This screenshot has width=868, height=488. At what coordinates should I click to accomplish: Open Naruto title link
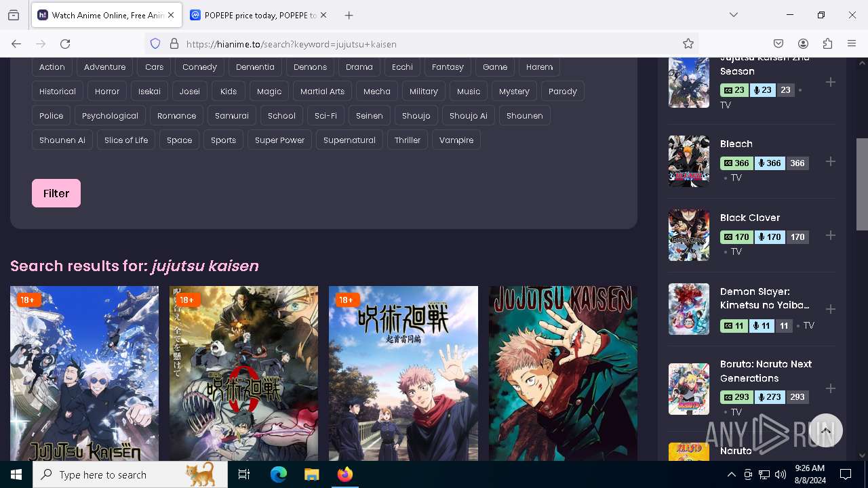point(736,451)
